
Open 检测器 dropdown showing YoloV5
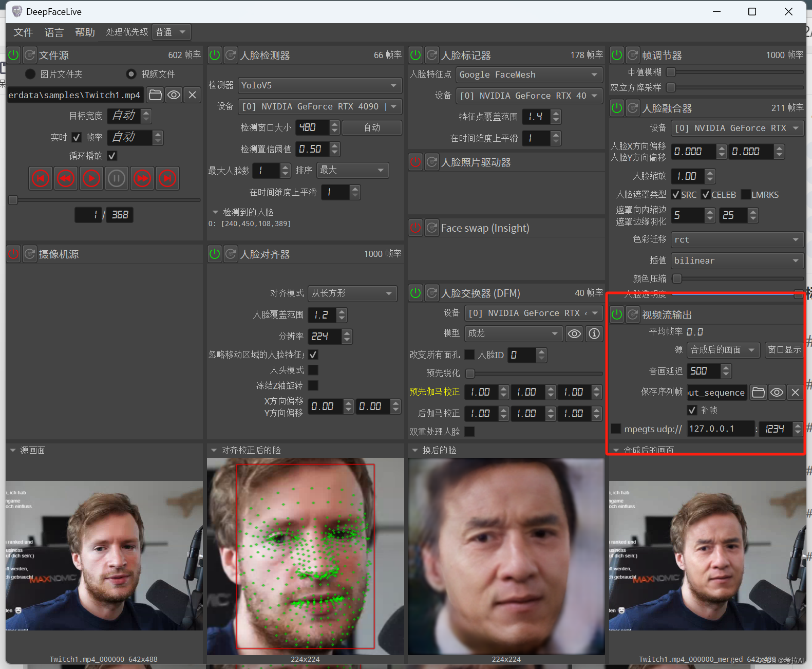319,85
